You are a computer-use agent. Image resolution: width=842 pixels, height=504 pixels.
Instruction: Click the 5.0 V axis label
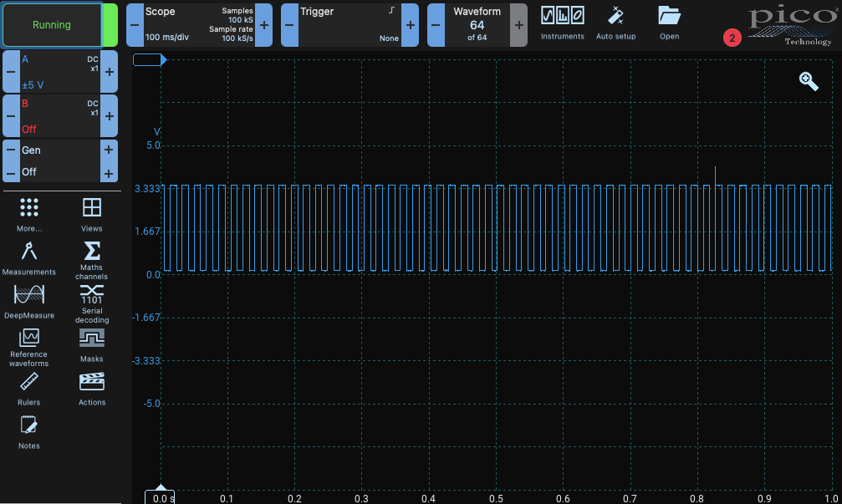pos(153,145)
